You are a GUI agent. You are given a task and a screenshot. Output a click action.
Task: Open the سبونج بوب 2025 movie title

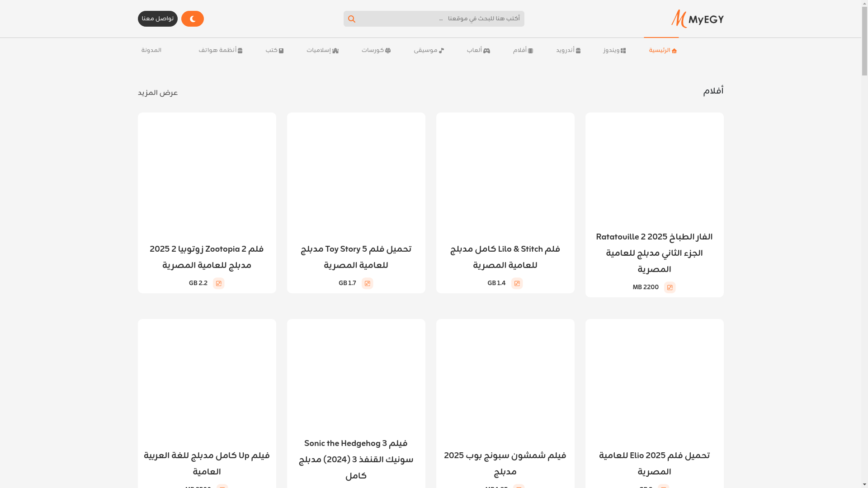pyautogui.click(x=505, y=464)
